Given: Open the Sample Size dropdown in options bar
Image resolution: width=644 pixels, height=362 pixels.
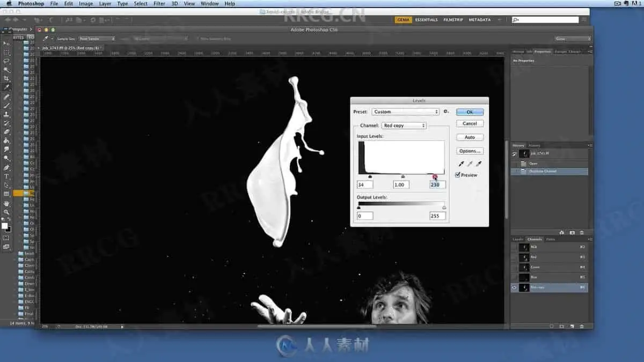Looking at the screenshot, I should (97, 39).
